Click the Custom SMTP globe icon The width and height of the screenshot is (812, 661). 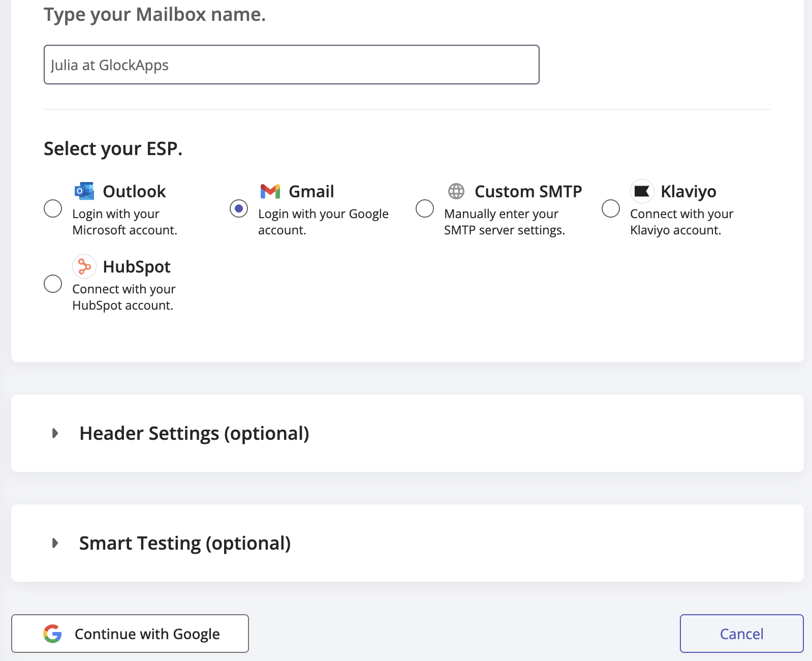(x=456, y=191)
